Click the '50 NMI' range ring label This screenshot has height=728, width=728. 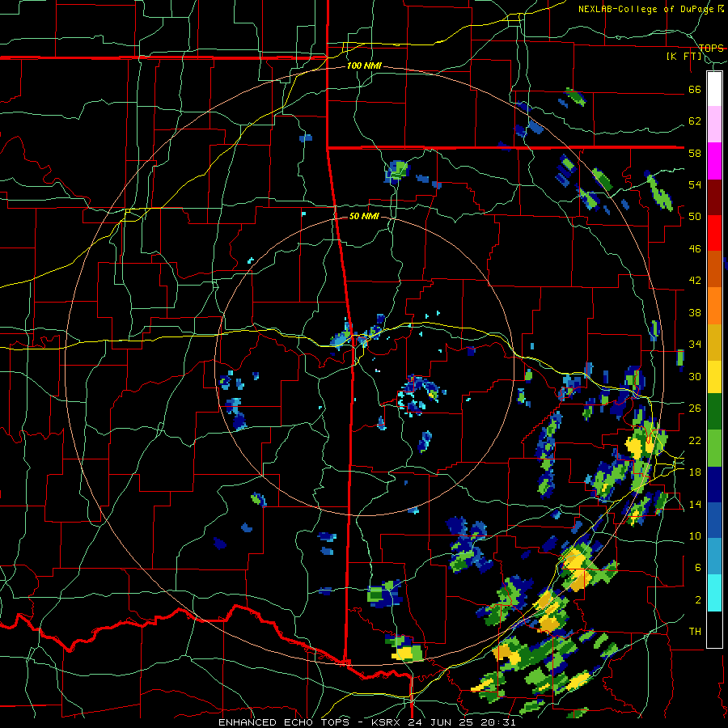[364, 216]
